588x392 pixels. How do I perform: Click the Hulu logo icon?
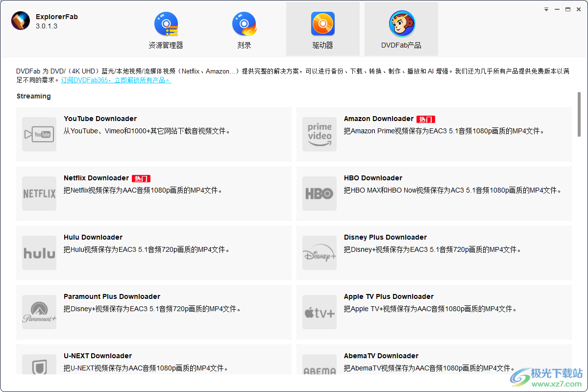pos(39,253)
